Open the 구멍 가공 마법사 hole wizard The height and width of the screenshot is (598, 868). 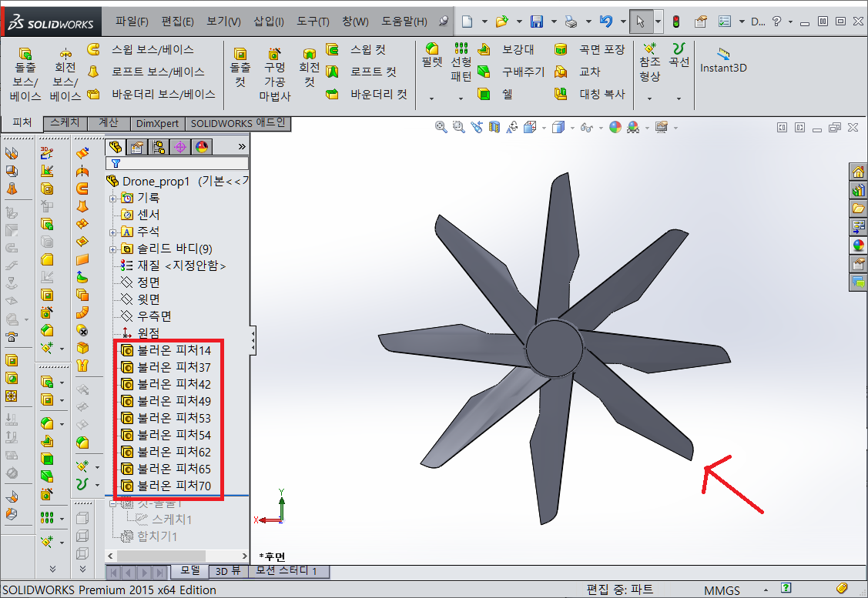click(274, 74)
